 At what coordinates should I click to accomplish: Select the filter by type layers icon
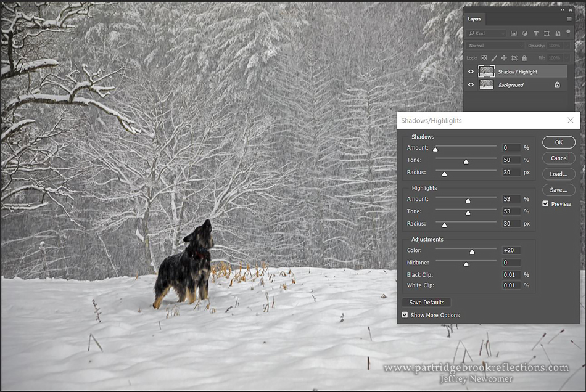pos(535,33)
